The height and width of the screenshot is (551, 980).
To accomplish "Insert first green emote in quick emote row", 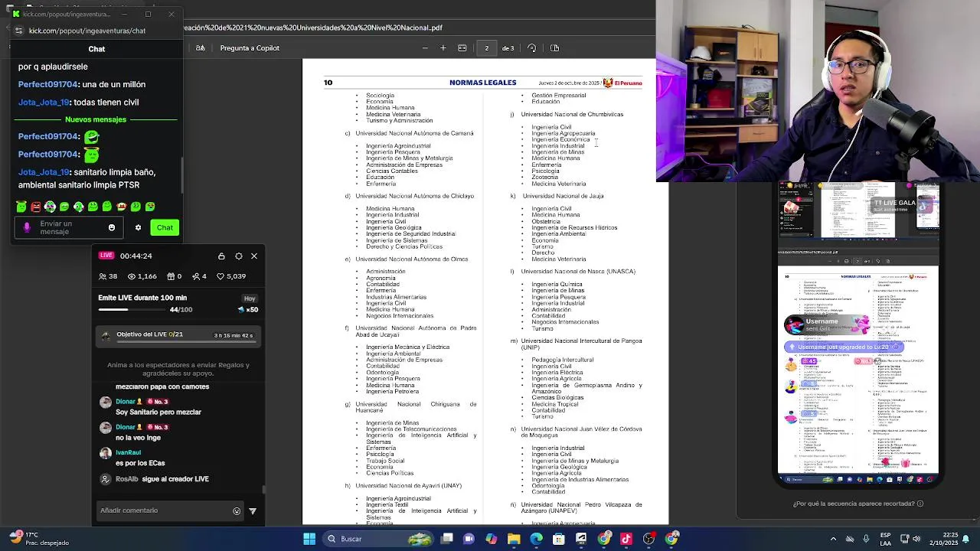I will (x=21, y=207).
